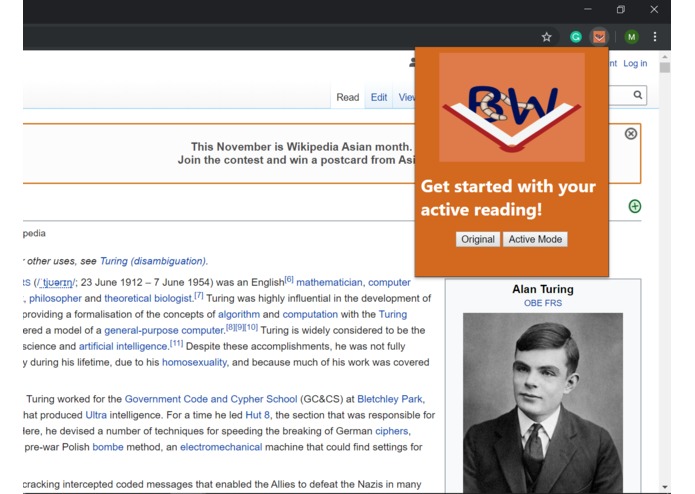This screenshot has height=494, width=695.
Task: Open the general-purpose computer link
Action: pos(164,330)
